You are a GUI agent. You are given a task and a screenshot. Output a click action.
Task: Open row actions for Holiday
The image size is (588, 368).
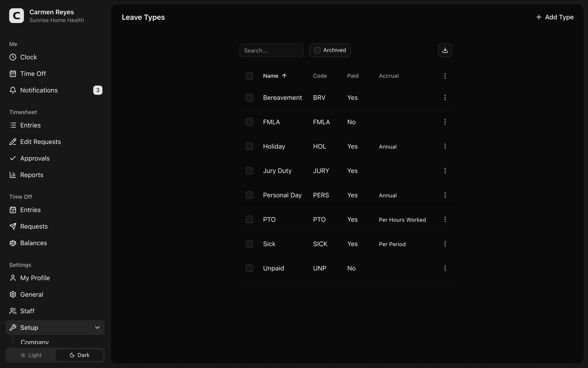[445, 146]
